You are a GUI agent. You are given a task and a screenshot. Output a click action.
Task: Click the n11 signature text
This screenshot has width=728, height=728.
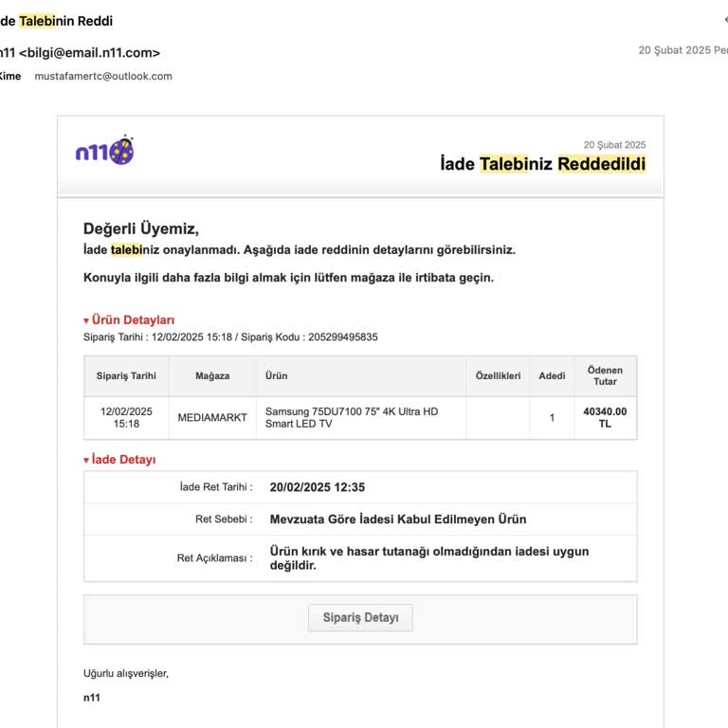[91, 698]
